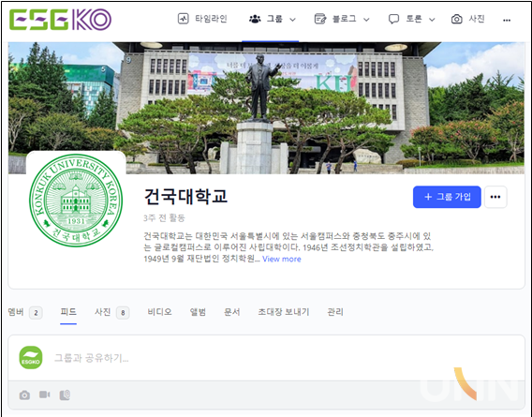Add a video with the camcorder icon

pos(44,395)
